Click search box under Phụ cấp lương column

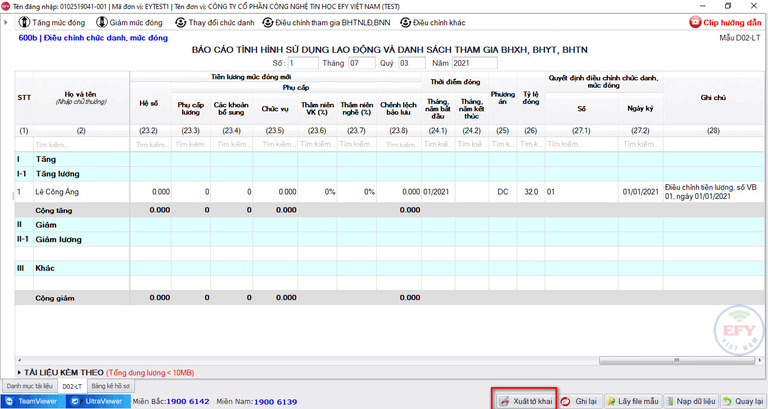click(191, 144)
